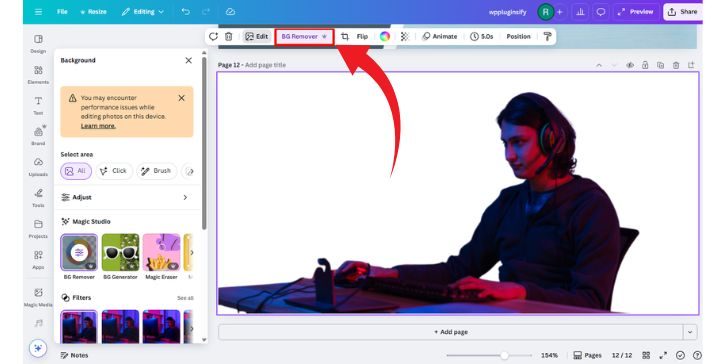Click Add page title field
Screen dimensions: 726x364
pyautogui.click(x=265, y=65)
